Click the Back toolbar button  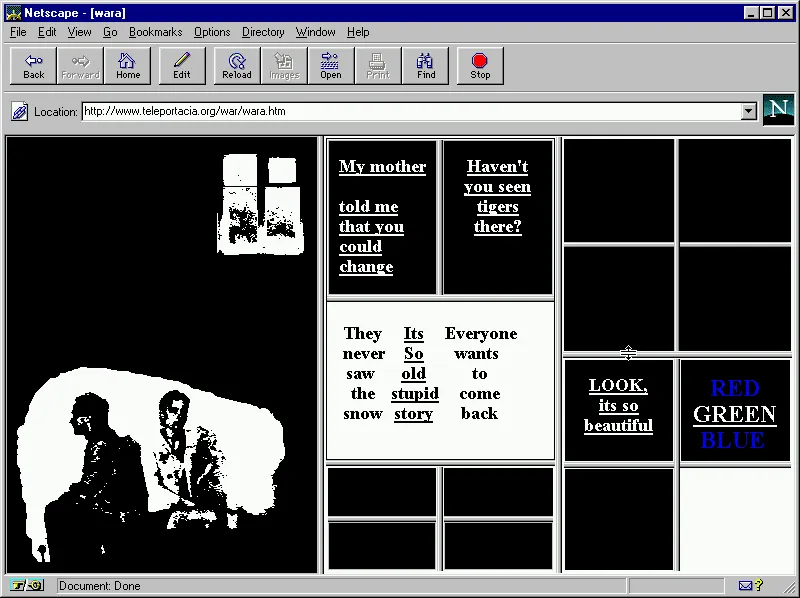point(34,66)
